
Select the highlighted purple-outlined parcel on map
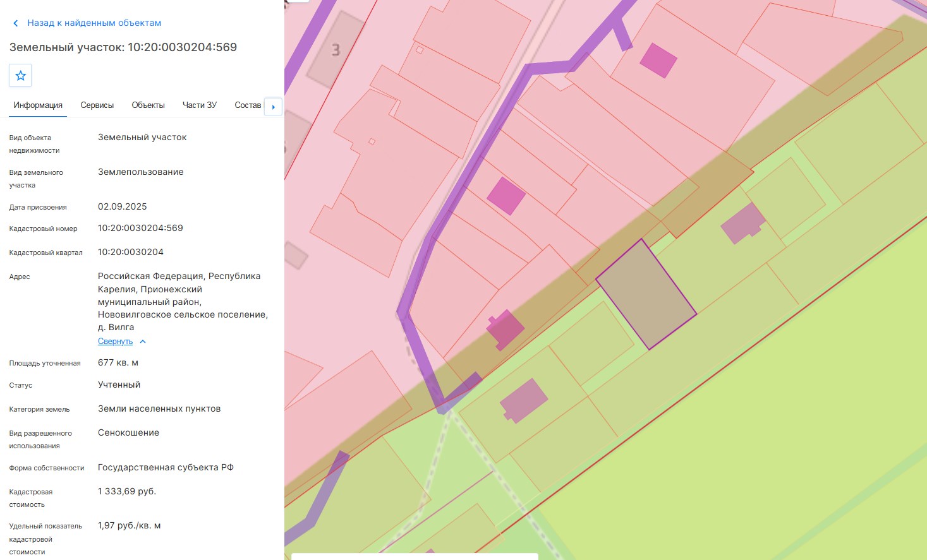coord(646,294)
